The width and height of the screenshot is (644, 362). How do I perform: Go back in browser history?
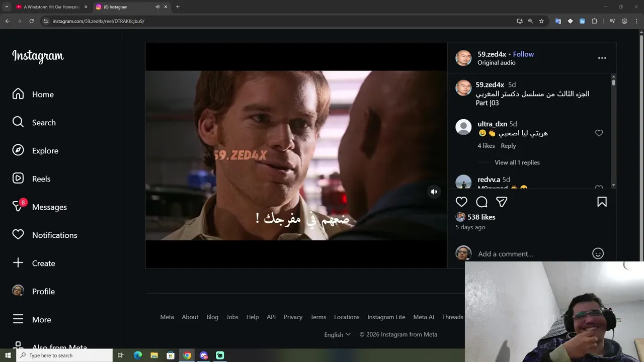(8, 21)
